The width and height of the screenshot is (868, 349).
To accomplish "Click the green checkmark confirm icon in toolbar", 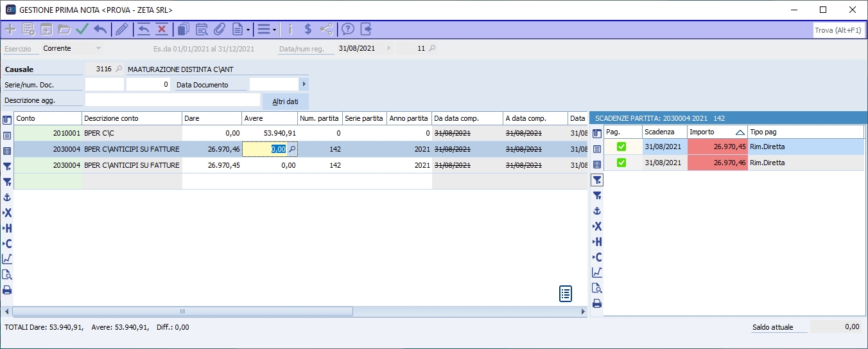I will [x=82, y=29].
